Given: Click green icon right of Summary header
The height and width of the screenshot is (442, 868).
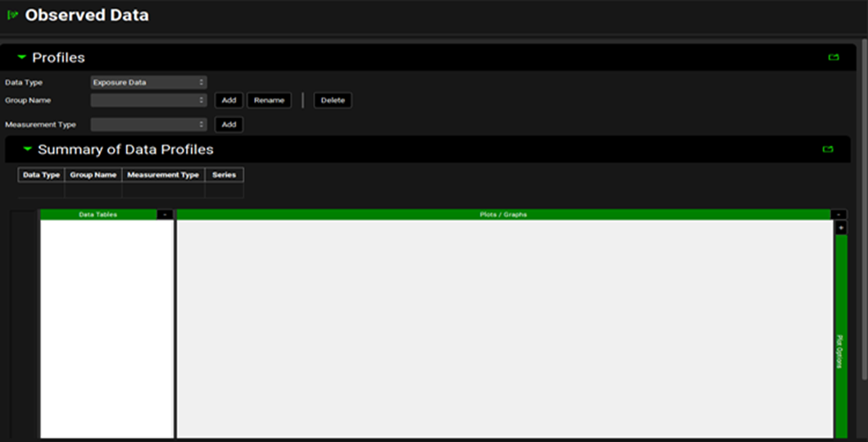Looking at the screenshot, I should click(827, 149).
